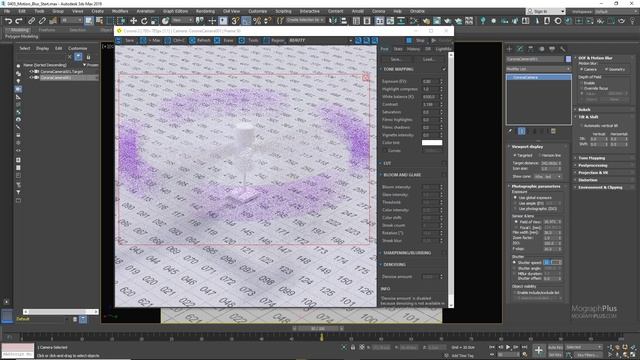Enable the Depth of Field checkbox

581,83
